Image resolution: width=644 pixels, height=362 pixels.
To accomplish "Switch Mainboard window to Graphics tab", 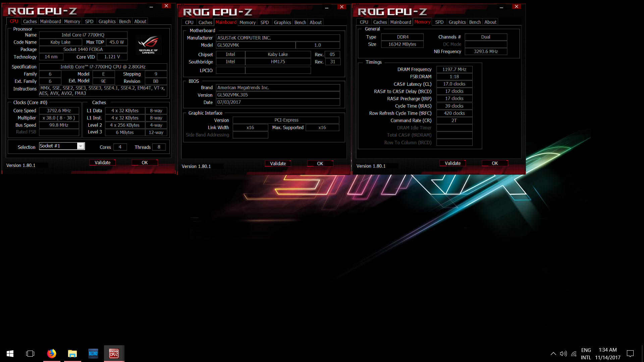I will pyautogui.click(x=282, y=22).
